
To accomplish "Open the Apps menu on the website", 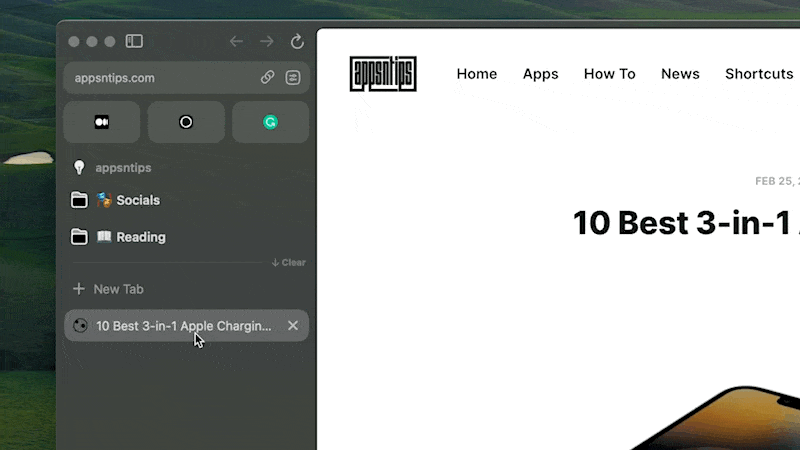I will coord(540,74).
